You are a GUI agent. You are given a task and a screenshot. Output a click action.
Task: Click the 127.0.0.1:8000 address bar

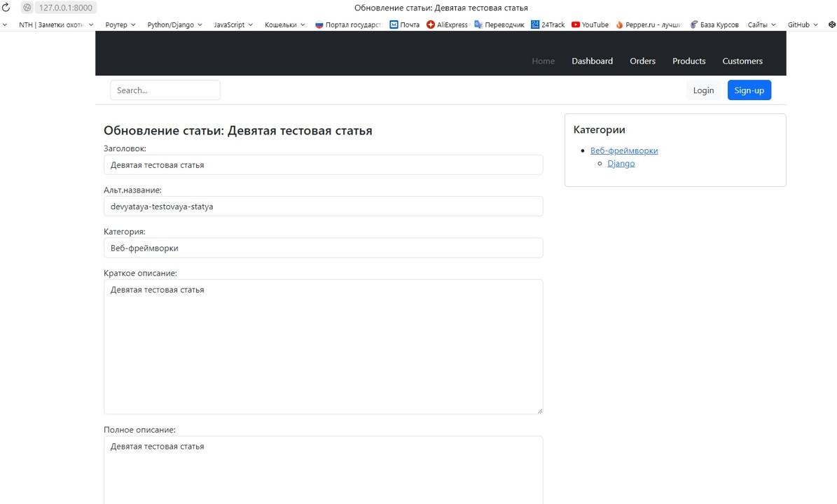click(66, 8)
